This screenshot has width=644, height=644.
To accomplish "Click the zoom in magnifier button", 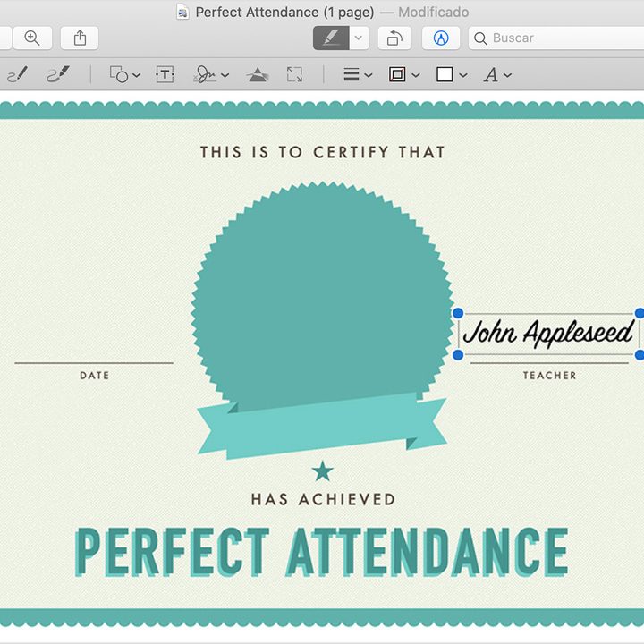I will click(32, 38).
